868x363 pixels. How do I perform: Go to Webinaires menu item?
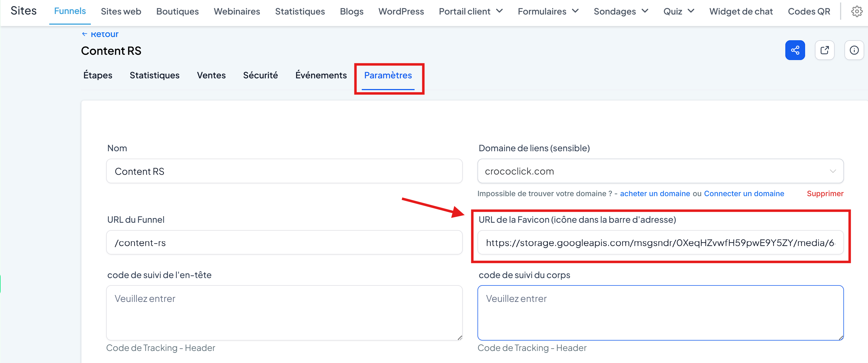pos(236,12)
